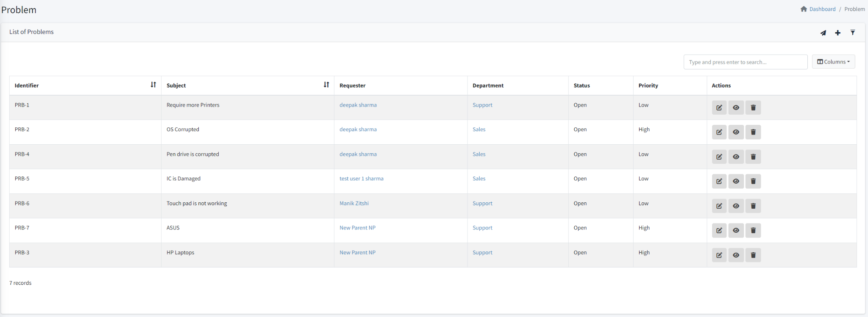Click the home icon in breadcrumb
868x317 pixels.
click(804, 9)
